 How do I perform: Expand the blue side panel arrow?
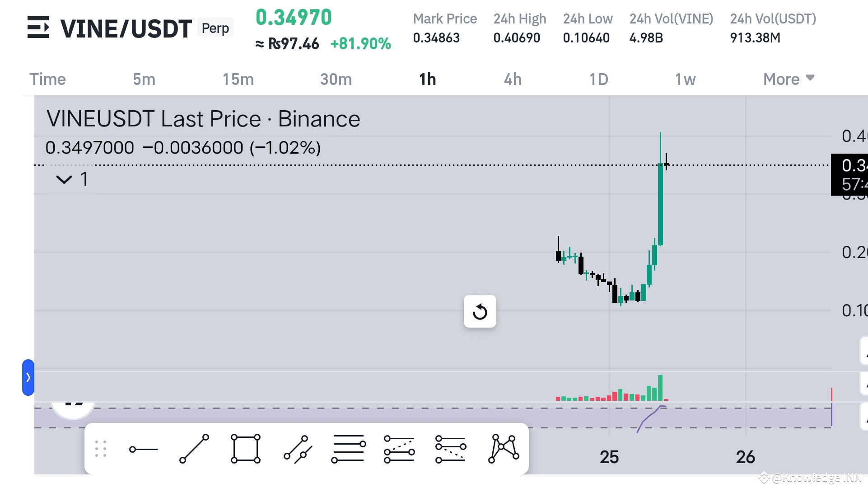(x=28, y=377)
